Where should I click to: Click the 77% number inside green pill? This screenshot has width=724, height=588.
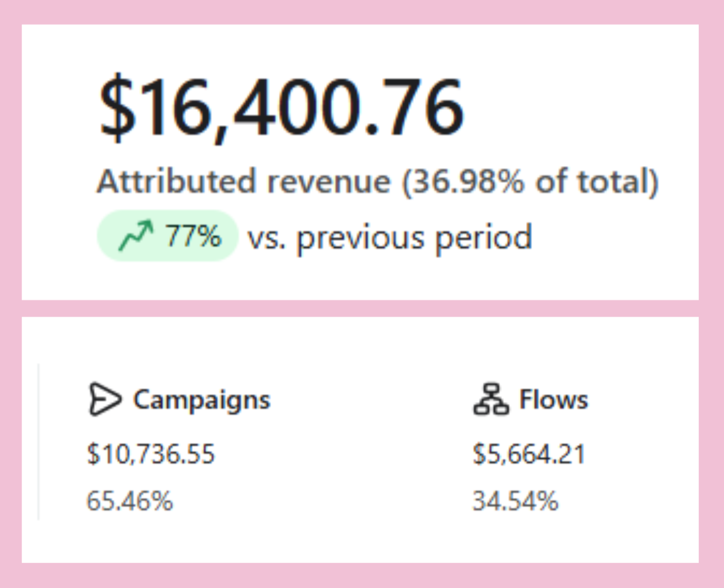[x=193, y=236]
